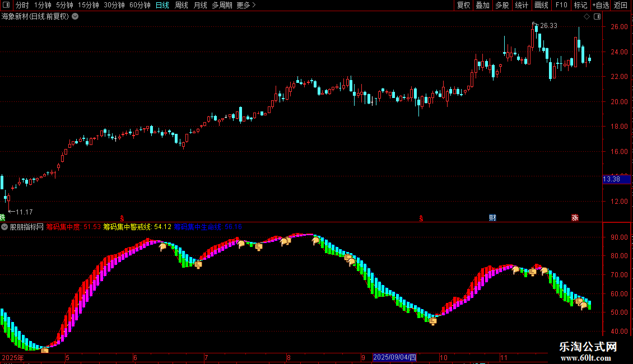
Task: Open the 统计 statistics tool
Action: click(522, 5)
